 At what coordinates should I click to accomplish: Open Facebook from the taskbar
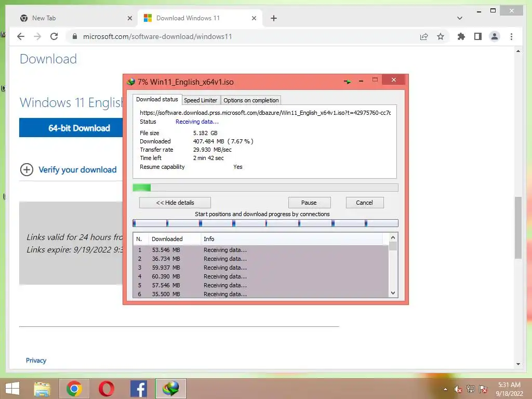pyautogui.click(x=138, y=389)
